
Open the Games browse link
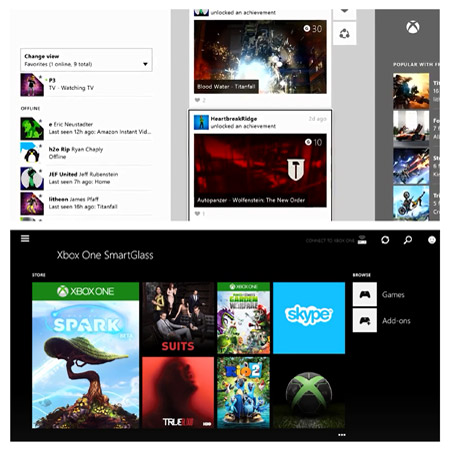(x=393, y=295)
